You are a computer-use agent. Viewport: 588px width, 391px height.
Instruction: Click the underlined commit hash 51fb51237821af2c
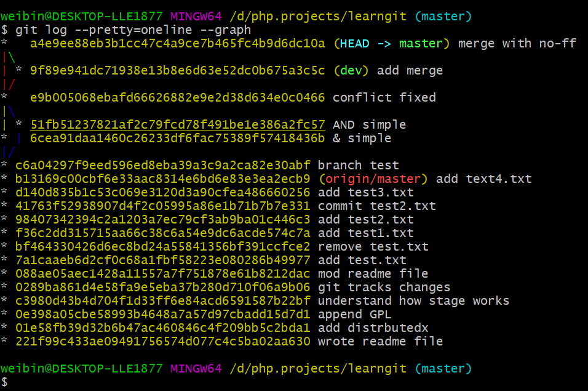pyautogui.click(x=177, y=124)
